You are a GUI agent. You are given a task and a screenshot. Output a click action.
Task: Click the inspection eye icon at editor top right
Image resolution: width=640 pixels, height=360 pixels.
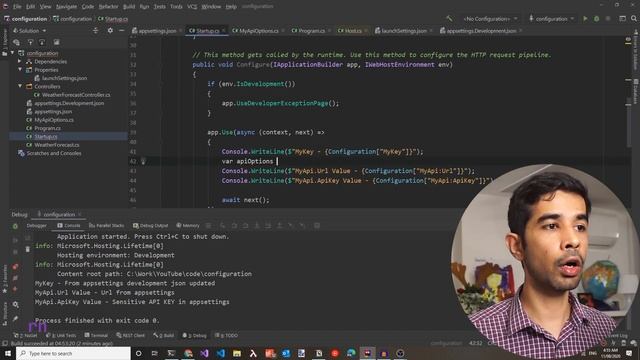point(628,40)
